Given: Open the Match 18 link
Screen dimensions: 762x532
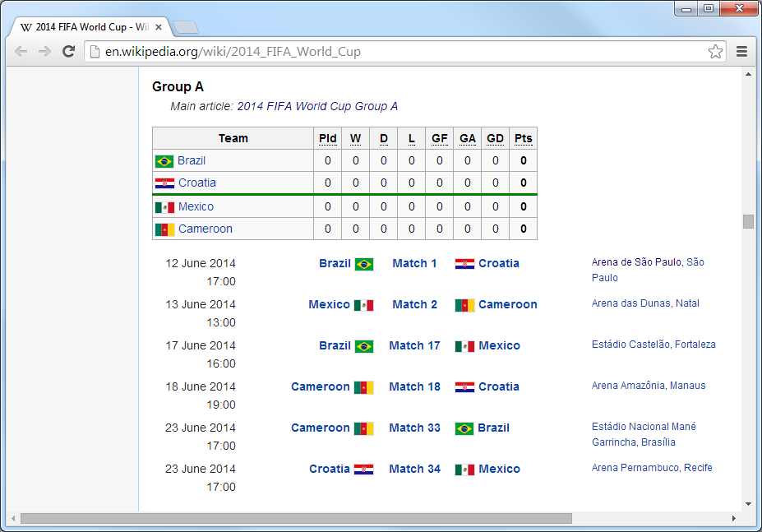Looking at the screenshot, I should [x=414, y=386].
